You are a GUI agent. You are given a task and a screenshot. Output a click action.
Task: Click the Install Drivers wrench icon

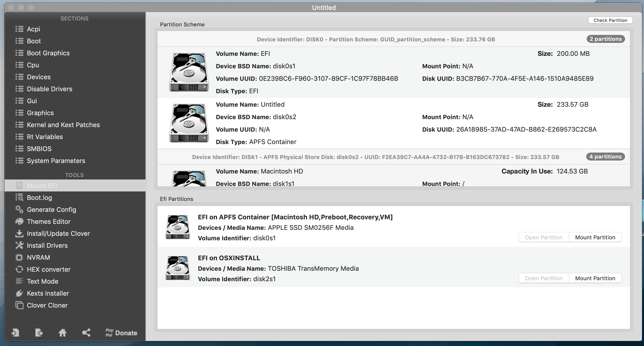tap(19, 246)
